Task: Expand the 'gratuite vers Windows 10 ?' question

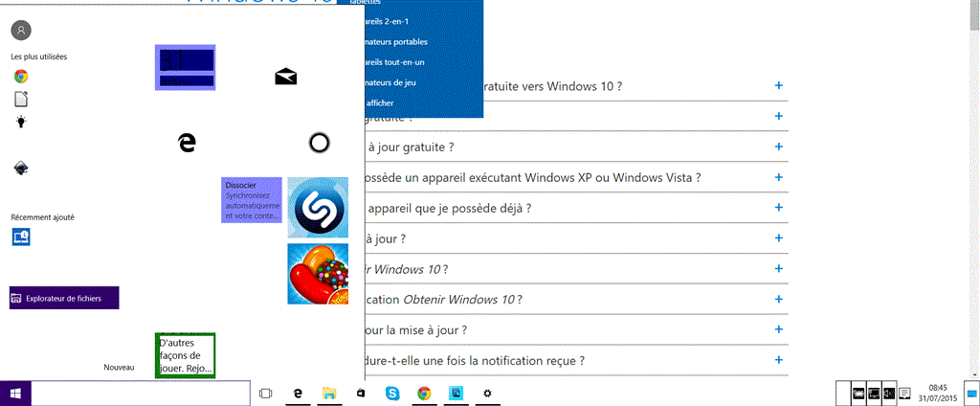Action: (779, 85)
